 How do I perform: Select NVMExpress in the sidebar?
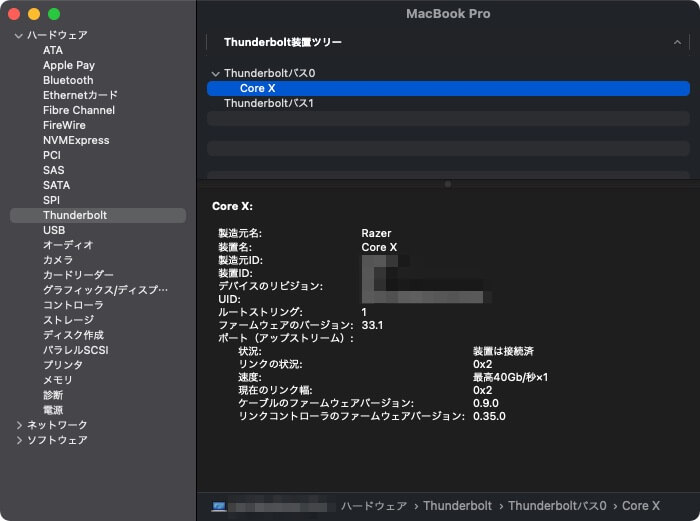click(x=76, y=140)
